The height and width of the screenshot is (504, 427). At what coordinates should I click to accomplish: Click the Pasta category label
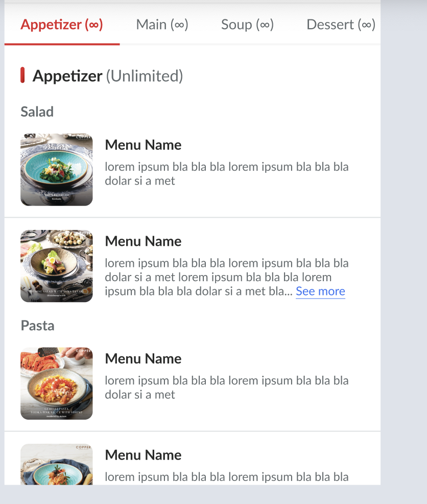[37, 326]
